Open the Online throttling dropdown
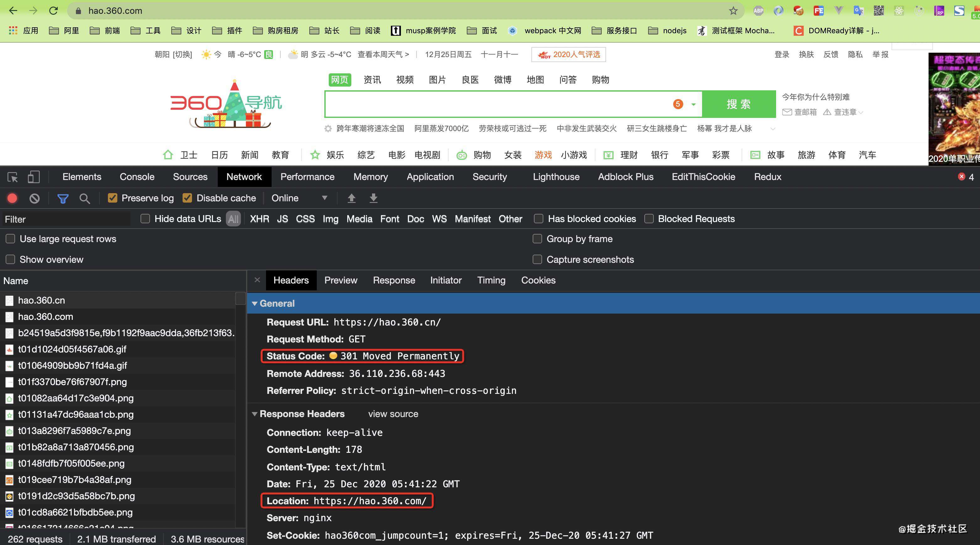Image resolution: width=980 pixels, height=545 pixels. (x=299, y=198)
